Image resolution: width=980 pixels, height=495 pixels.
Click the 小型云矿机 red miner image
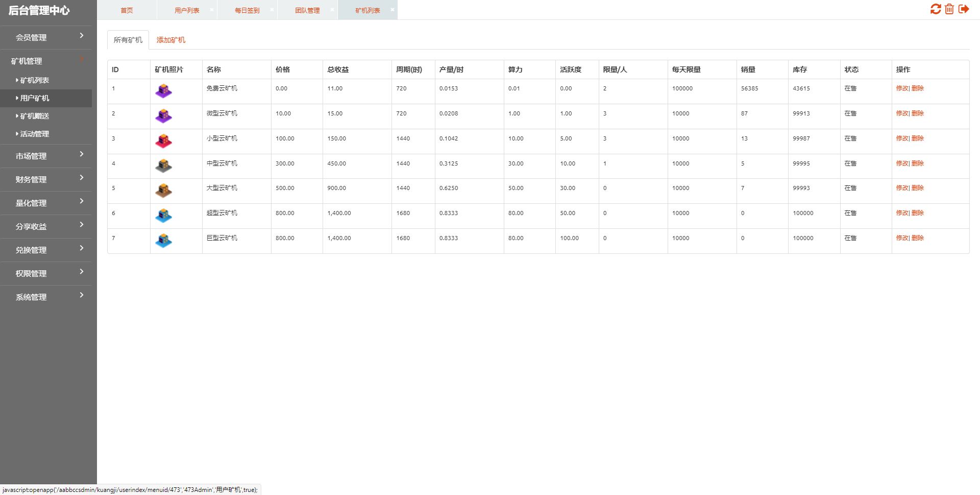[163, 141]
